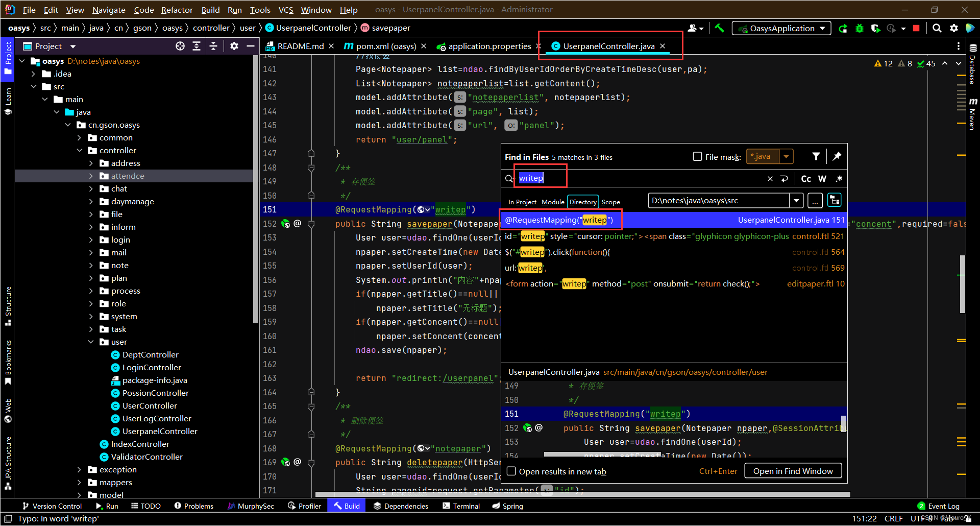Toggle regex matching with the .* icon

pyautogui.click(x=839, y=179)
